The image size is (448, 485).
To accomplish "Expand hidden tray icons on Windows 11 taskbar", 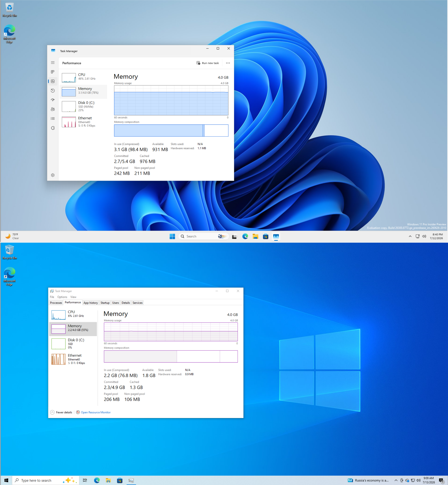I will tap(410, 236).
